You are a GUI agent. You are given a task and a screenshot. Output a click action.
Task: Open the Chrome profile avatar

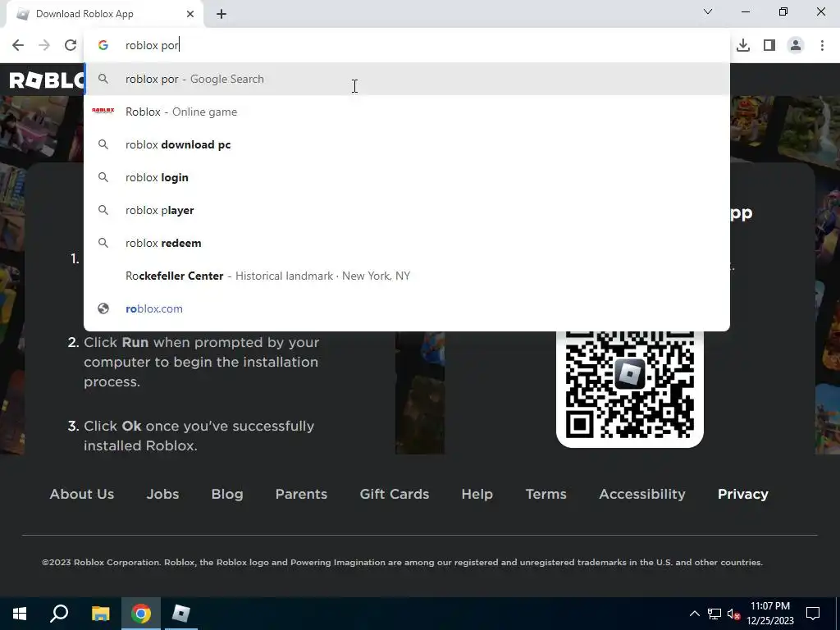[796, 45]
